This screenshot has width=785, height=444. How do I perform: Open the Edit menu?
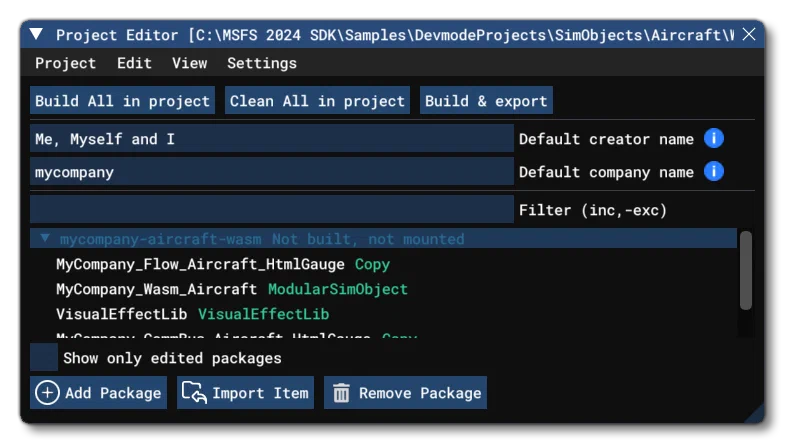coord(134,63)
